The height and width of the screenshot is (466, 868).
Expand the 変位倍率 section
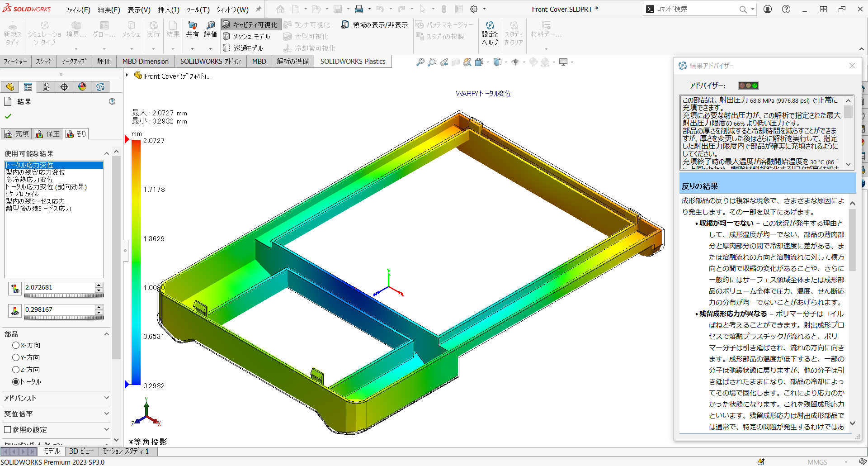click(107, 414)
